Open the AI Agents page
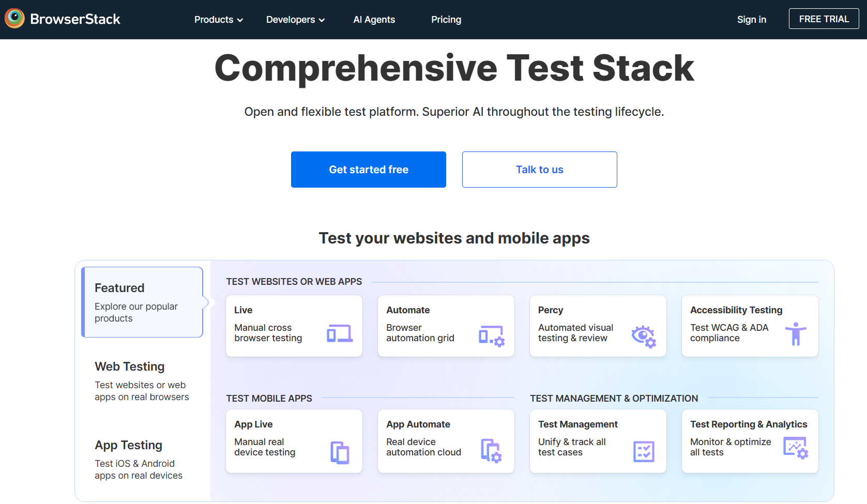 coord(374,20)
